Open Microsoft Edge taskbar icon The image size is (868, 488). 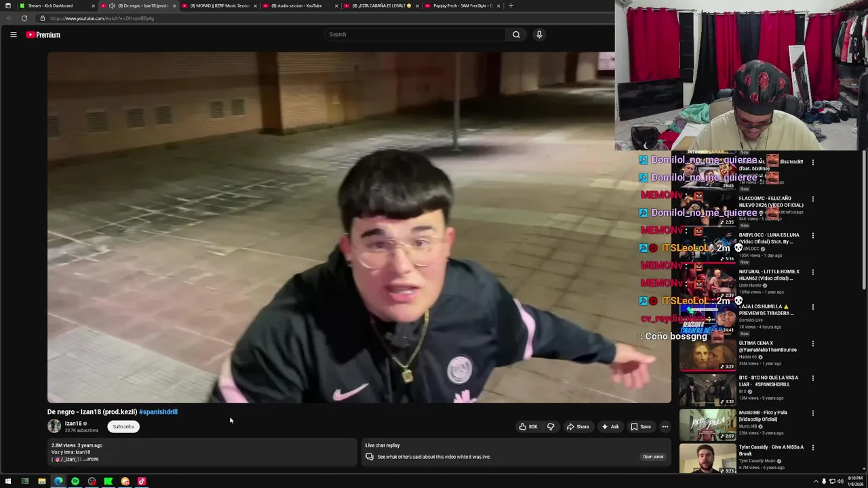coord(58,481)
